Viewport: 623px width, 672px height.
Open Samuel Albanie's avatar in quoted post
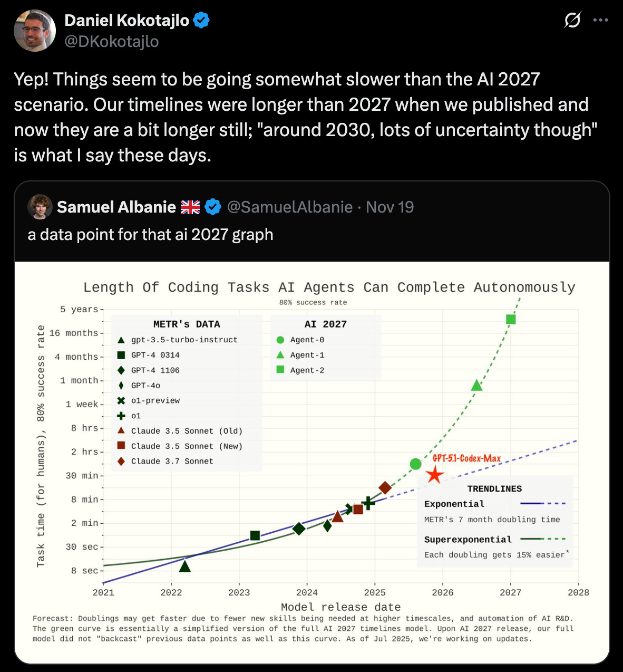click(x=40, y=207)
